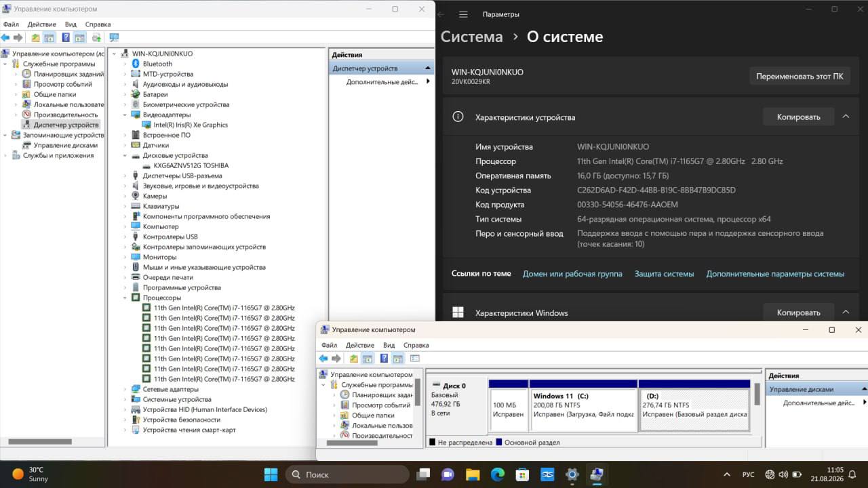Select the KXG6AZNV512G TOSHIBA disk drive
868x488 pixels.
tap(191, 165)
